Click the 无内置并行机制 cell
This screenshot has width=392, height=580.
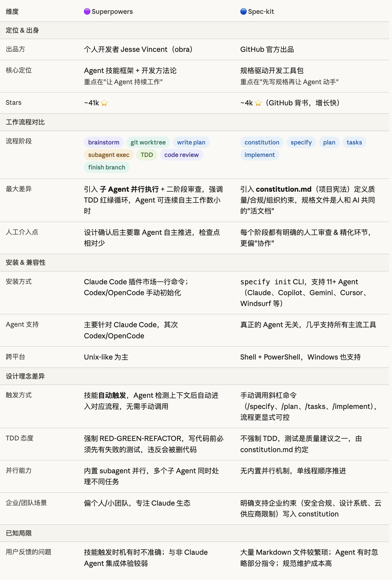[293, 471]
